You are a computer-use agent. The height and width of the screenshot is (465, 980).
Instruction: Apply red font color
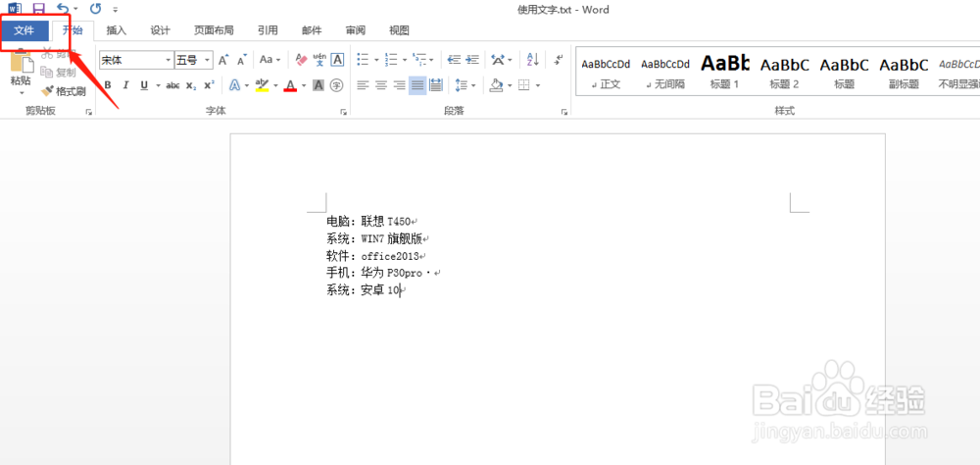290,85
